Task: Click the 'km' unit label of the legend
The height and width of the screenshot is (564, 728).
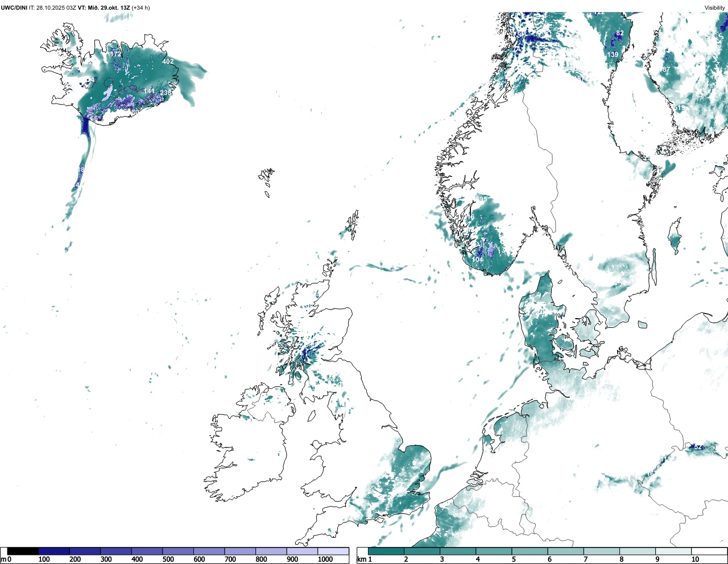Action: pyautogui.click(x=362, y=559)
